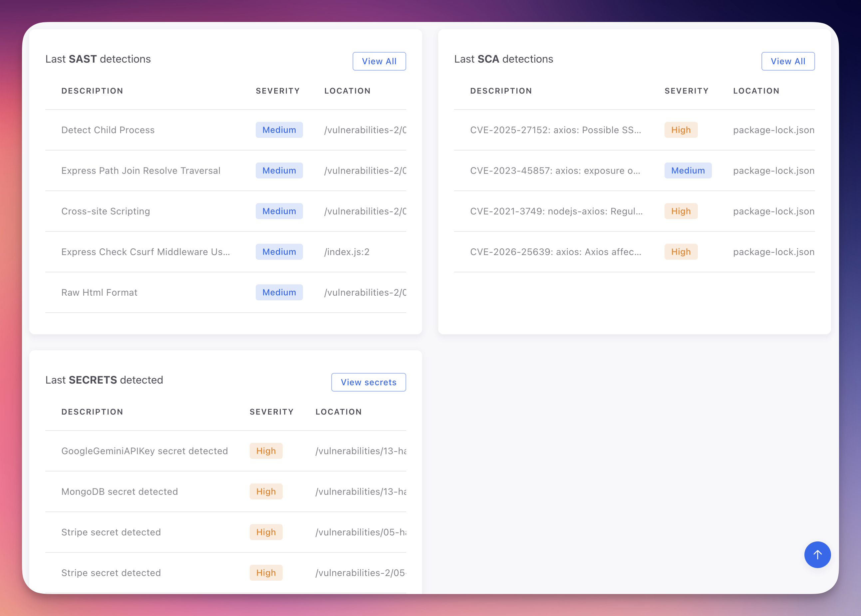
Task: Click View All for SAST detections
Action: pyautogui.click(x=379, y=61)
